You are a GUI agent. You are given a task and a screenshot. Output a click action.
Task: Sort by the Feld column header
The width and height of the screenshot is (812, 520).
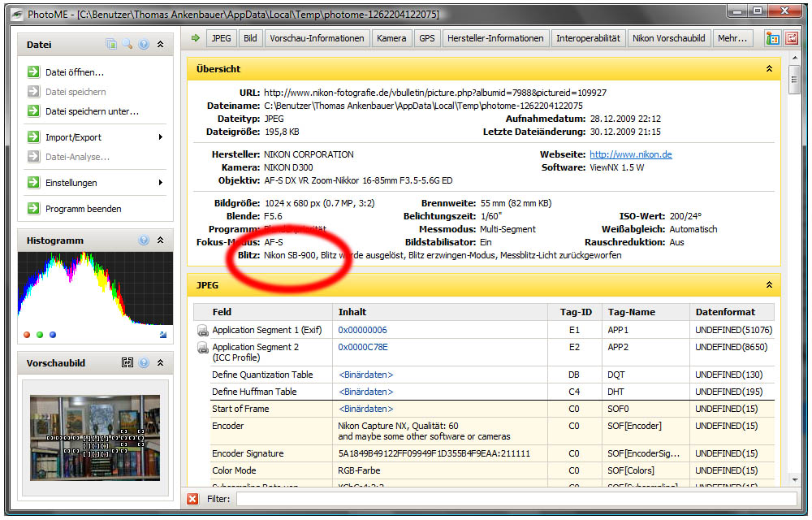point(263,312)
